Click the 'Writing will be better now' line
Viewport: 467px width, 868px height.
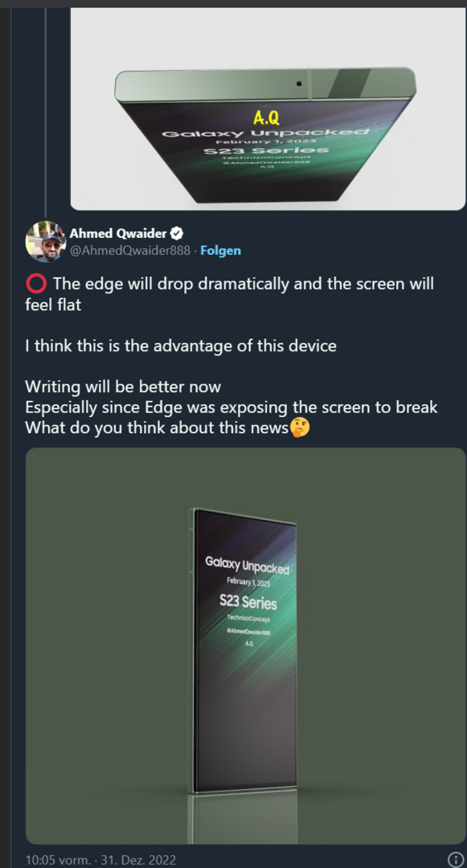tap(124, 387)
